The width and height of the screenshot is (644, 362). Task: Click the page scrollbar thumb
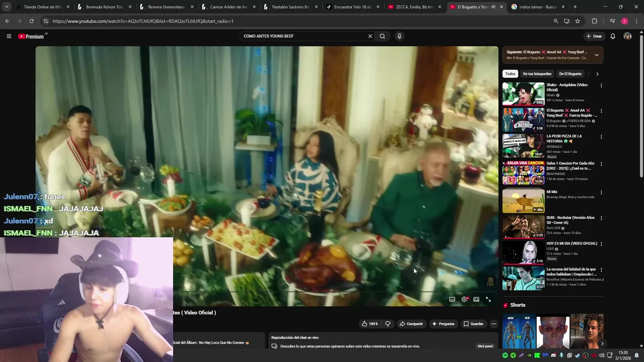(x=641, y=106)
